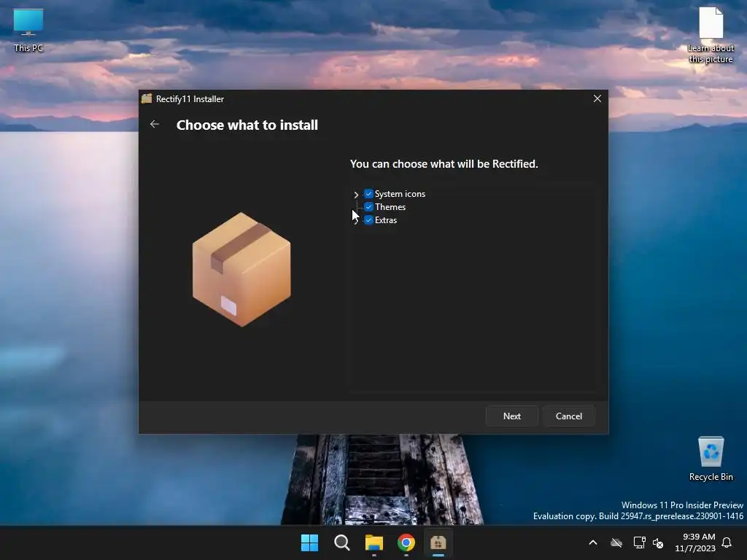
Task: Click the Next button
Action: pyautogui.click(x=511, y=416)
